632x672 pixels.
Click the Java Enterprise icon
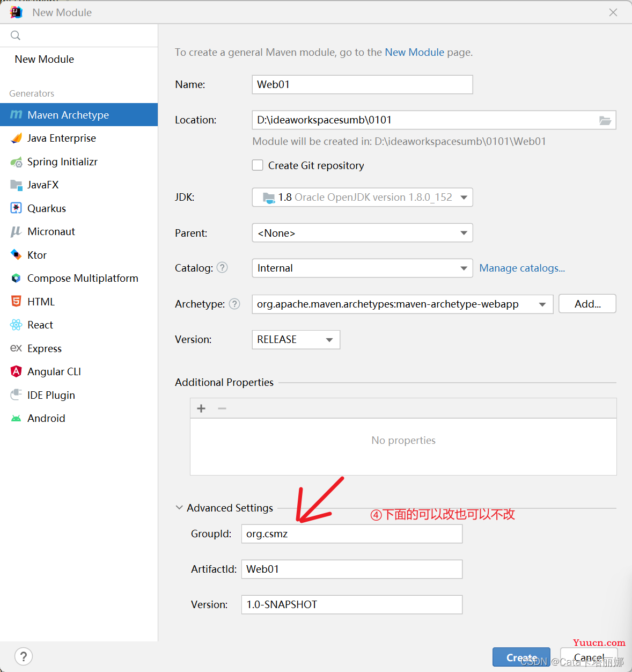click(x=16, y=138)
